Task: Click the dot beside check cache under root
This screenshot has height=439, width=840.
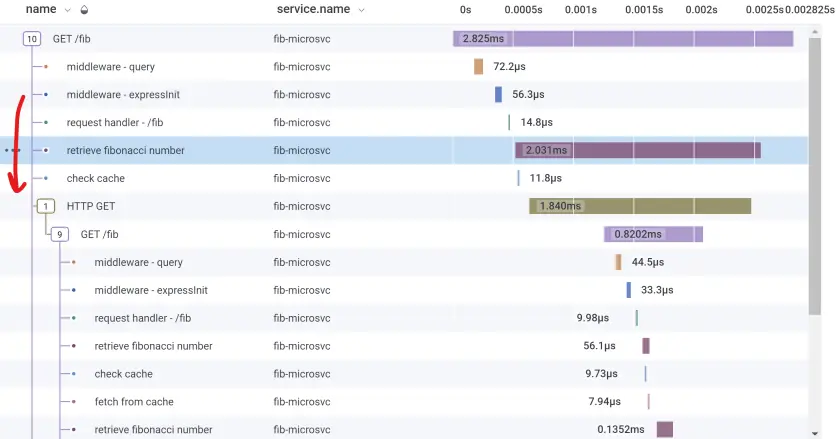Action: tap(46, 179)
